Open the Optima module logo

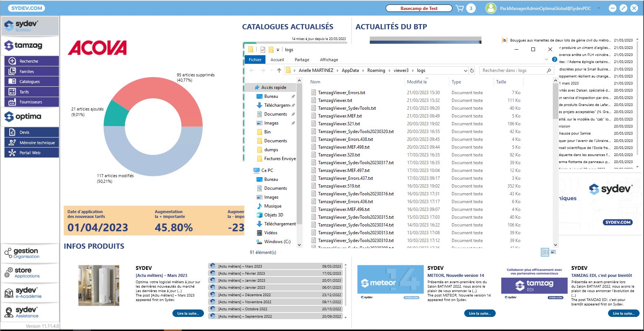point(30,117)
